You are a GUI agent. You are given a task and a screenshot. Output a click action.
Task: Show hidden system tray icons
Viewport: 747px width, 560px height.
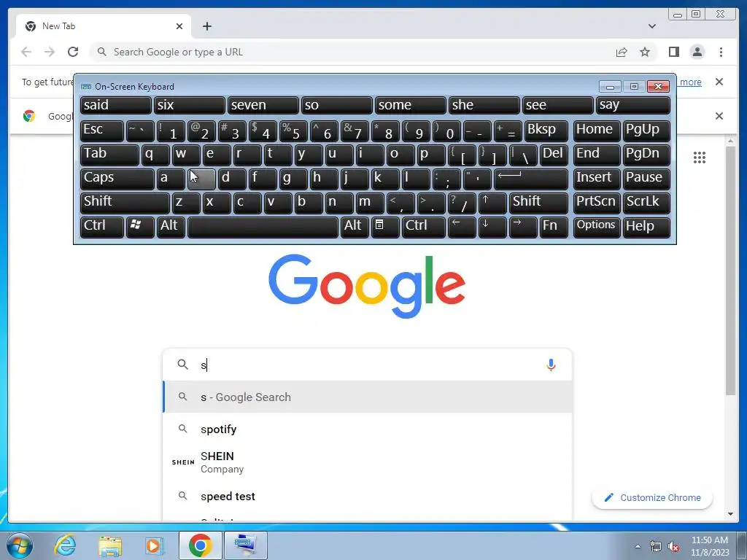coord(638,546)
